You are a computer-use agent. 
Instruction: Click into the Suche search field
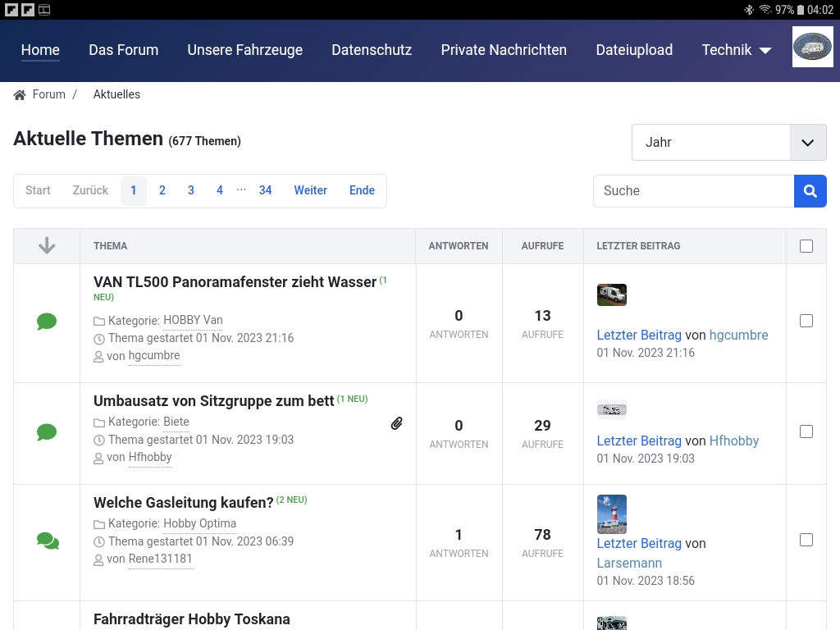coord(693,191)
